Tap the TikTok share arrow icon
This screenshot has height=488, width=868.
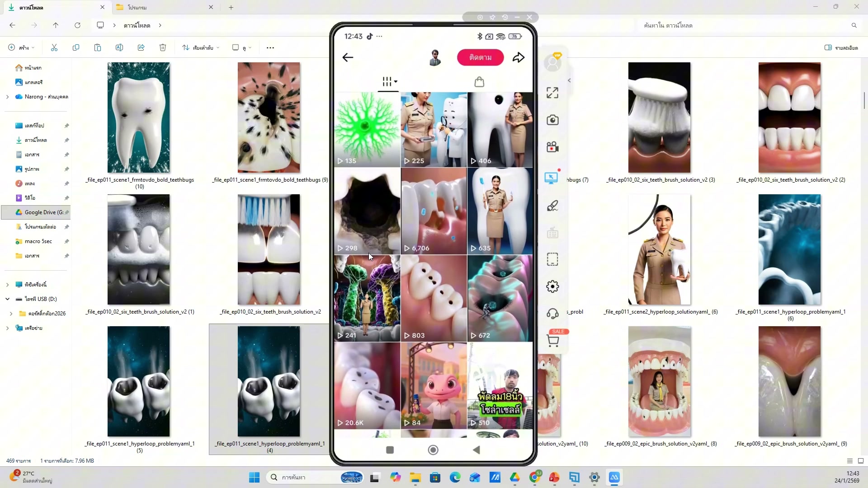(x=519, y=57)
